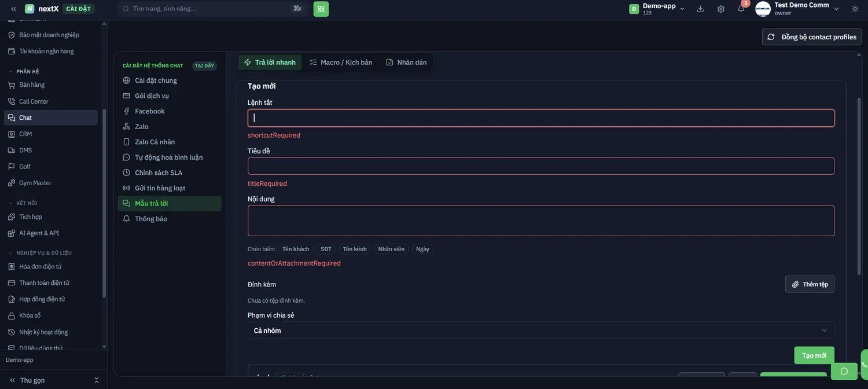This screenshot has width=868, height=389.
Task: Focus the Lệnh tắt input field
Action: click(541, 118)
